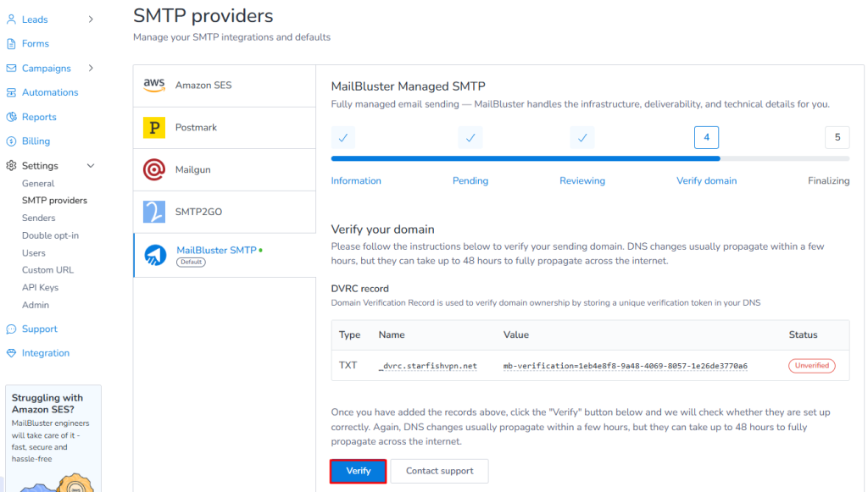Select the MailBluster SMTP provider
This screenshot has width=868, height=492.
[224, 255]
